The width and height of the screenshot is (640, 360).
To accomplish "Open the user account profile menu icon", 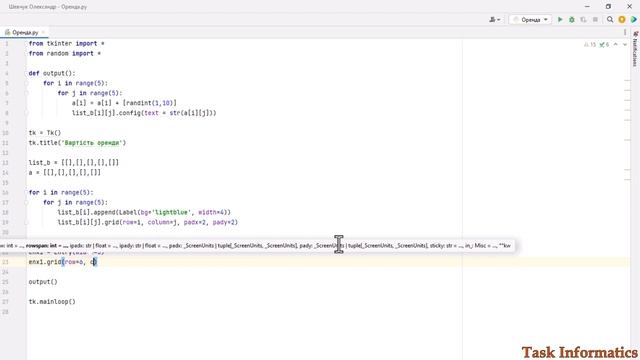I will click(x=495, y=20).
